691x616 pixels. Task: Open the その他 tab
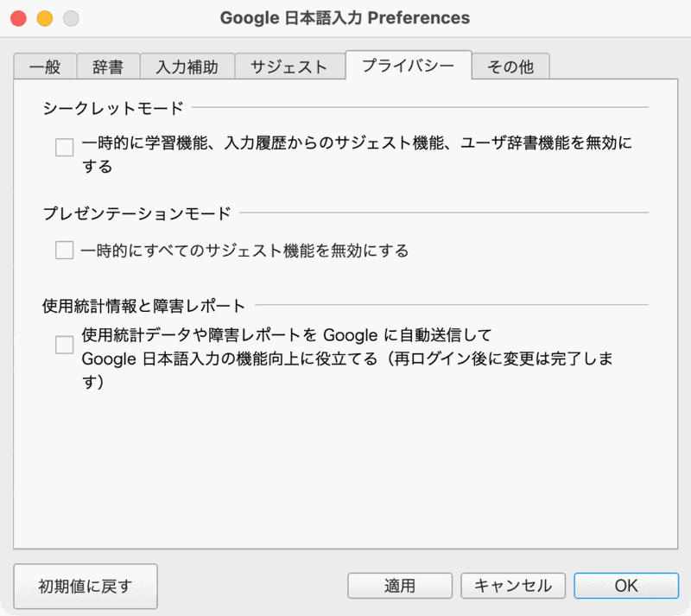[510, 67]
